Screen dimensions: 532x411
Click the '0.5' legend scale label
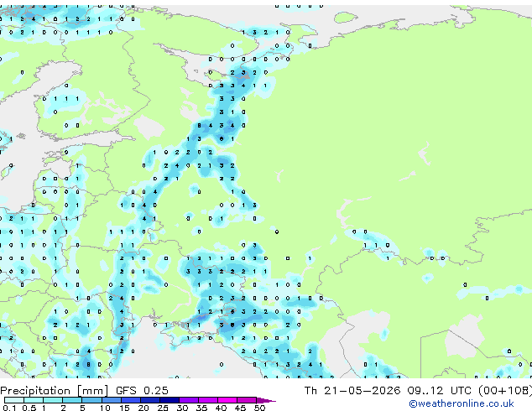(x=29, y=408)
